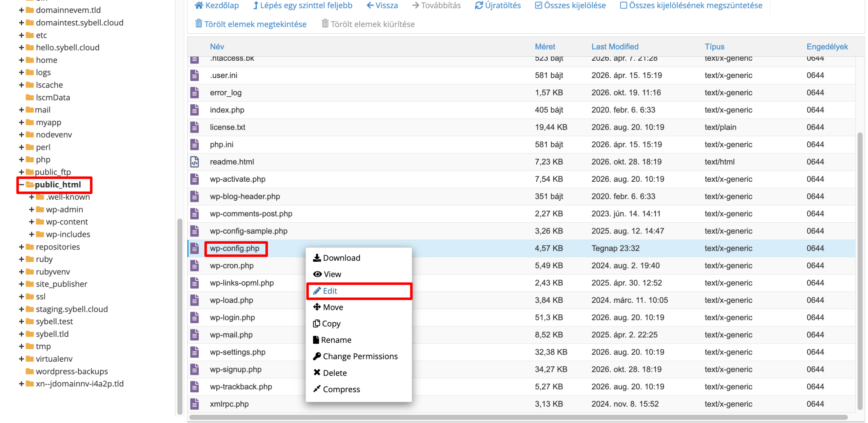This screenshot has height=423, width=868.
Task: Expand the staging.sybell.cloud folder
Action: 21,309
